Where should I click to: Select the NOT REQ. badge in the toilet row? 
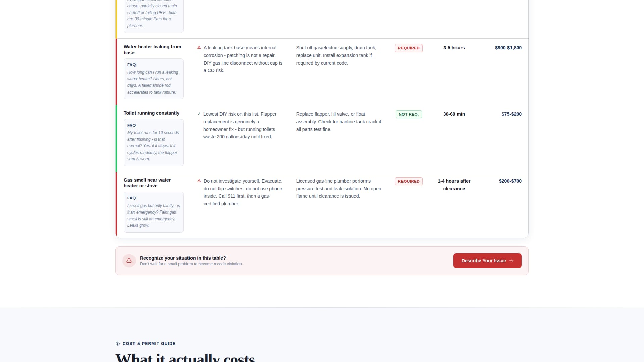pos(409,114)
